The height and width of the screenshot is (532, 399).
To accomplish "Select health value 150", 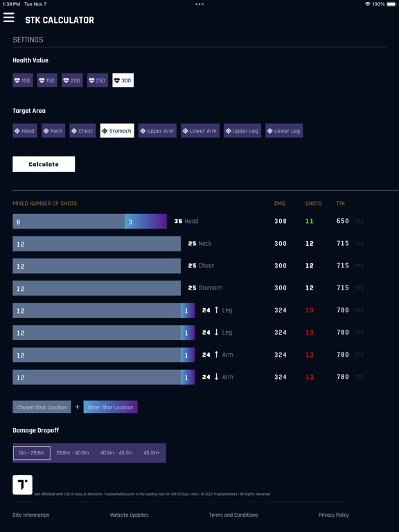I will (x=47, y=80).
